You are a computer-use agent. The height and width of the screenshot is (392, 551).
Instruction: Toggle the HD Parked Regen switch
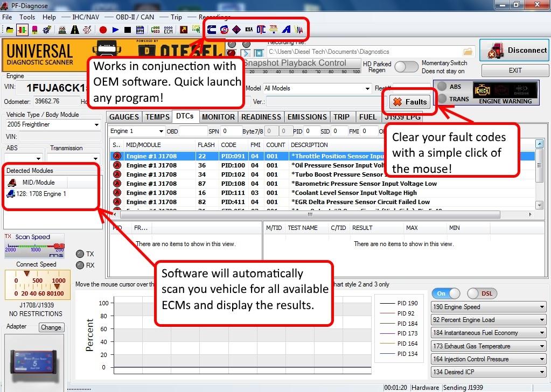point(406,66)
